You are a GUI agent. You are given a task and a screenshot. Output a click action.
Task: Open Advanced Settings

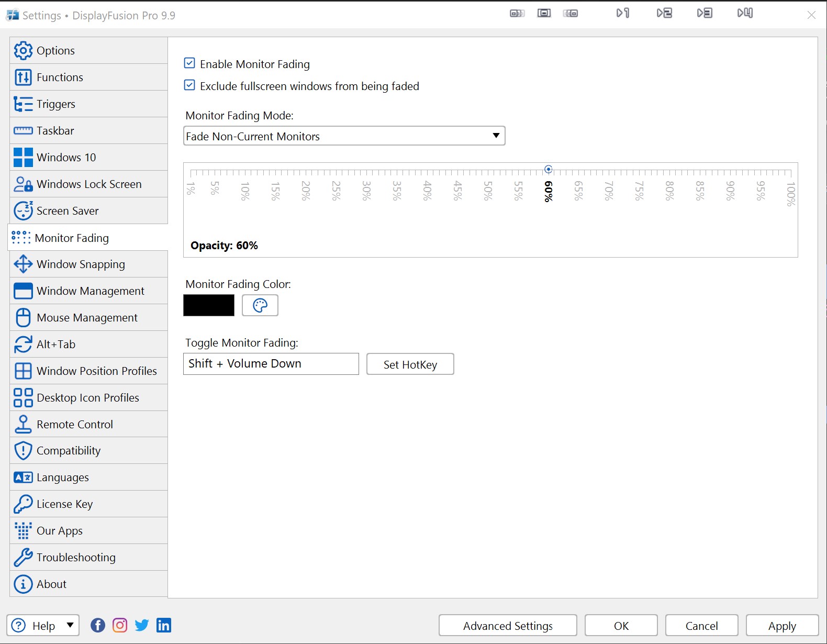(508, 626)
